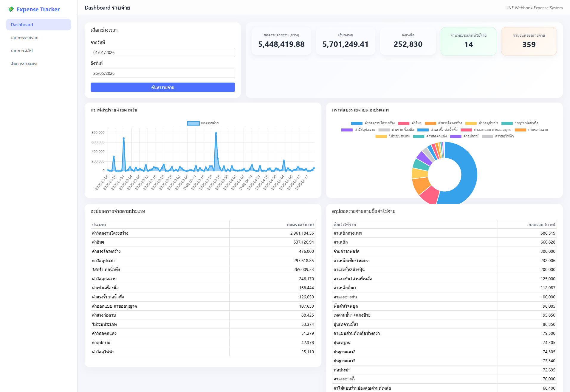Image resolution: width=570 pixels, height=392 pixels.
Task: Select Dashboard in the sidebar
Action: [x=38, y=25]
